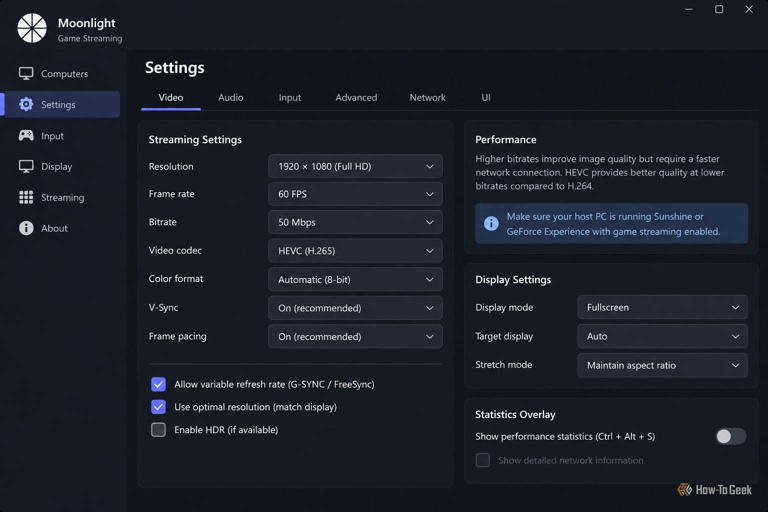Viewport: 768px width, 512px height.
Task: Open the Display mode dropdown
Action: 662,308
